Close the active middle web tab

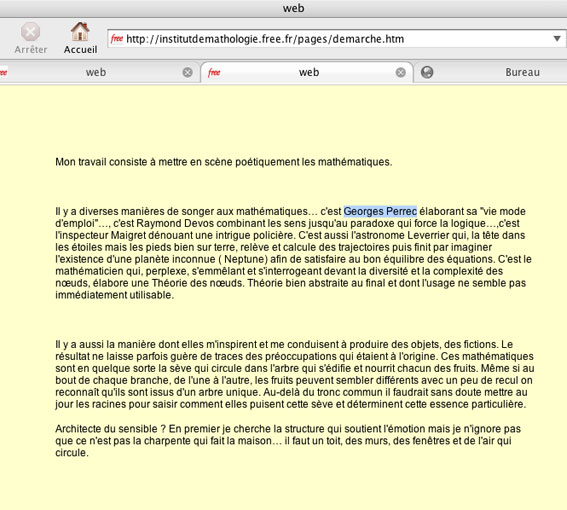(x=400, y=73)
